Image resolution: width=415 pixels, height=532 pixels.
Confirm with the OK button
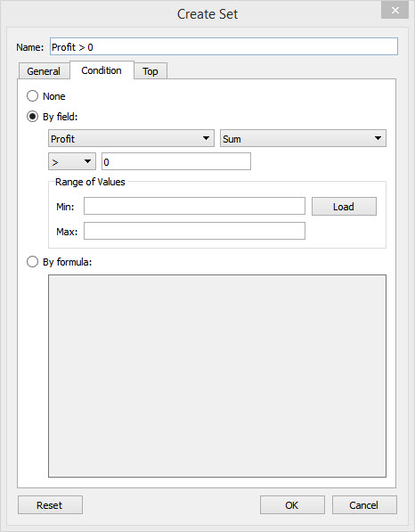(292, 505)
